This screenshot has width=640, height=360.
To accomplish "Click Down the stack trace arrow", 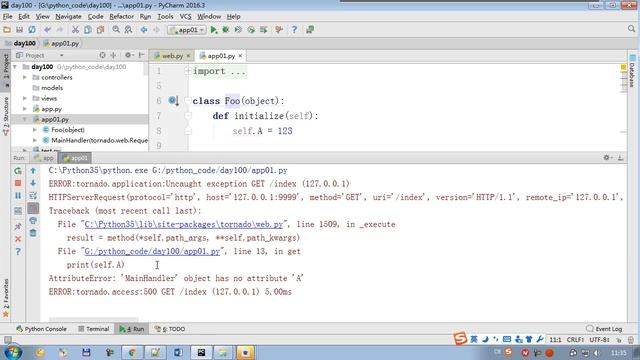I will pyautogui.click(x=33, y=183).
